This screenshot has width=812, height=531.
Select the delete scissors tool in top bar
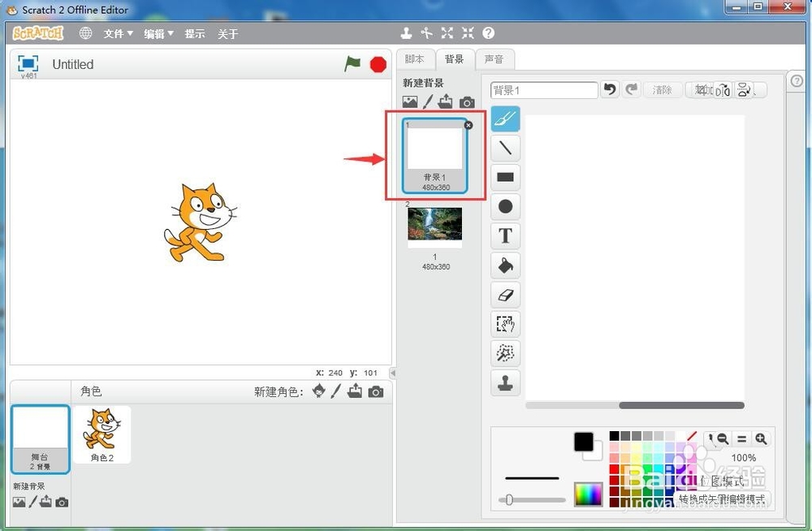tap(427, 33)
